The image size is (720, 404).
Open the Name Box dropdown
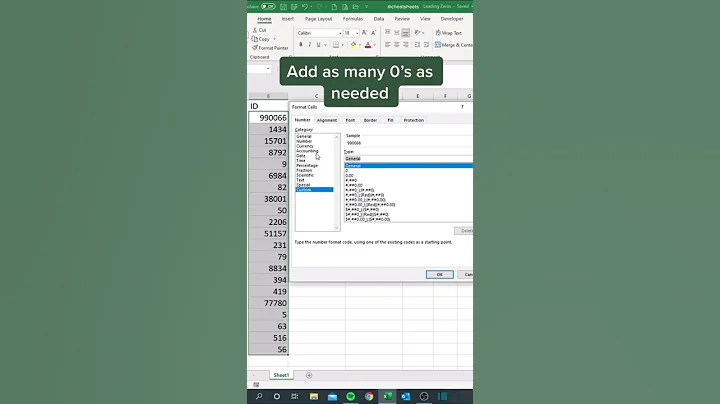pyautogui.click(x=268, y=69)
